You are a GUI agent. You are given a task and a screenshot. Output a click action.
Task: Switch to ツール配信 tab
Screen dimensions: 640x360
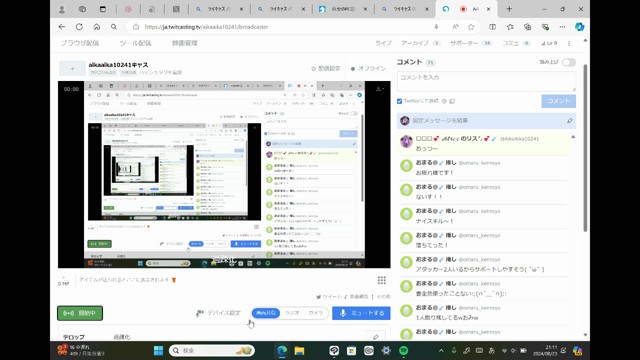click(x=135, y=43)
